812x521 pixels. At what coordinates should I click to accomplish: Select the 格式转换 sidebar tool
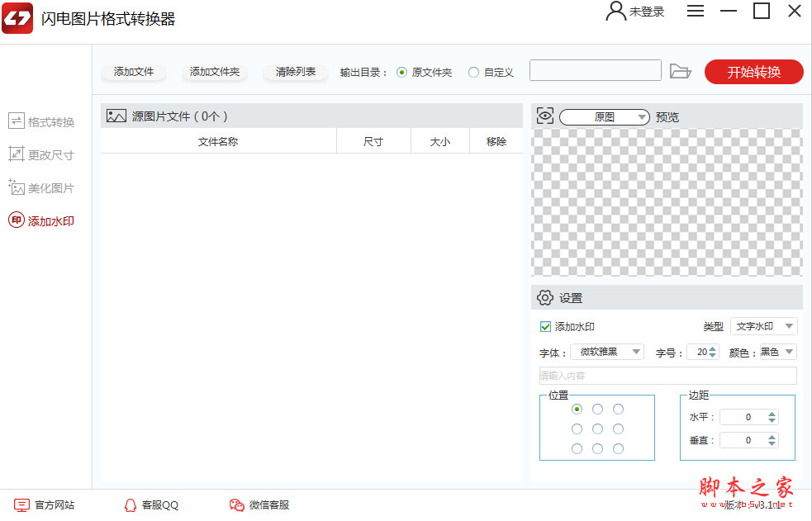tap(41, 121)
